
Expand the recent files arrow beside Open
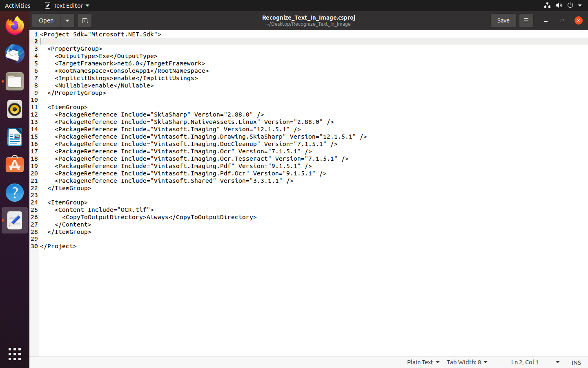click(67, 20)
